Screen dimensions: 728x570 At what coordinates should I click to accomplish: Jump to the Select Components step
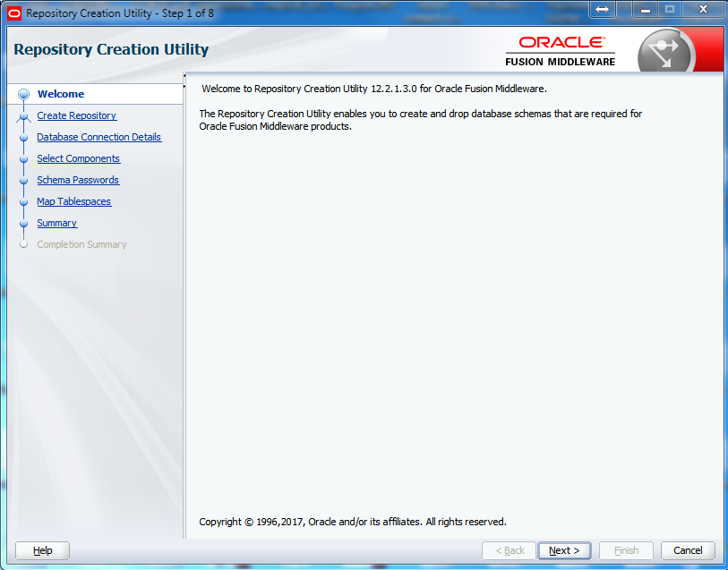click(x=79, y=158)
